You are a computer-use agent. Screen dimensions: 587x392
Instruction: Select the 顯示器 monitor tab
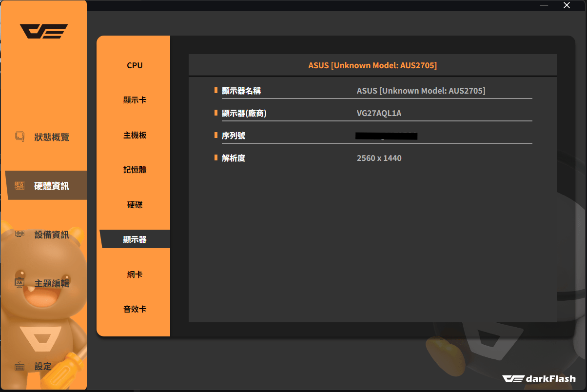135,239
